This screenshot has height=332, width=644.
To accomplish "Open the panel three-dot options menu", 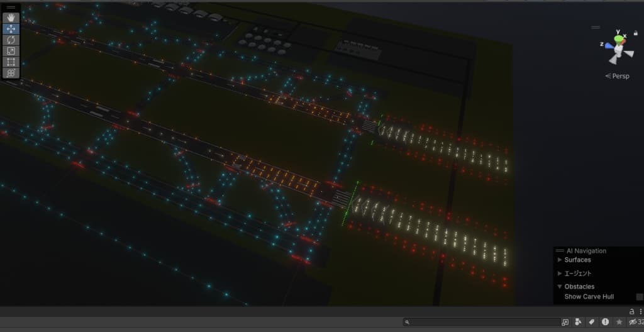I will coord(640,312).
